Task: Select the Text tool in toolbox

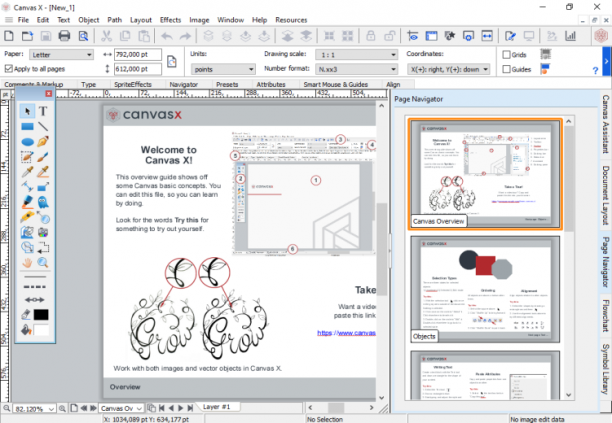Action: click(x=43, y=111)
